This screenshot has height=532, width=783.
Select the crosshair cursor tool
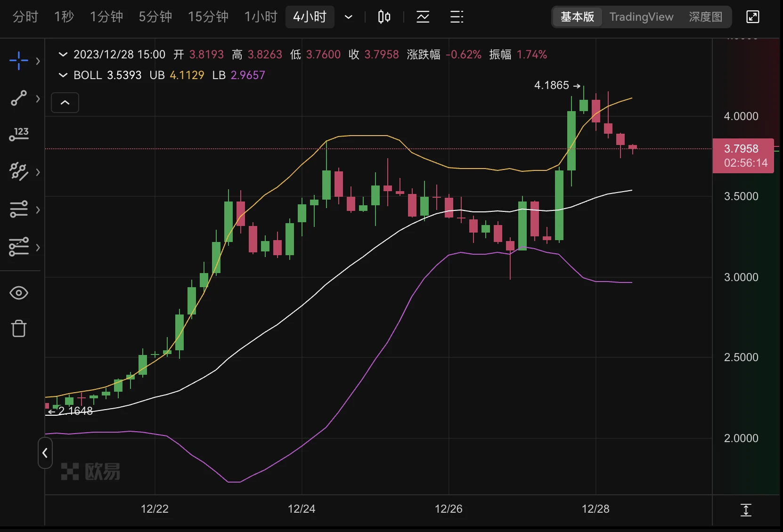pyautogui.click(x=19, y=61)
